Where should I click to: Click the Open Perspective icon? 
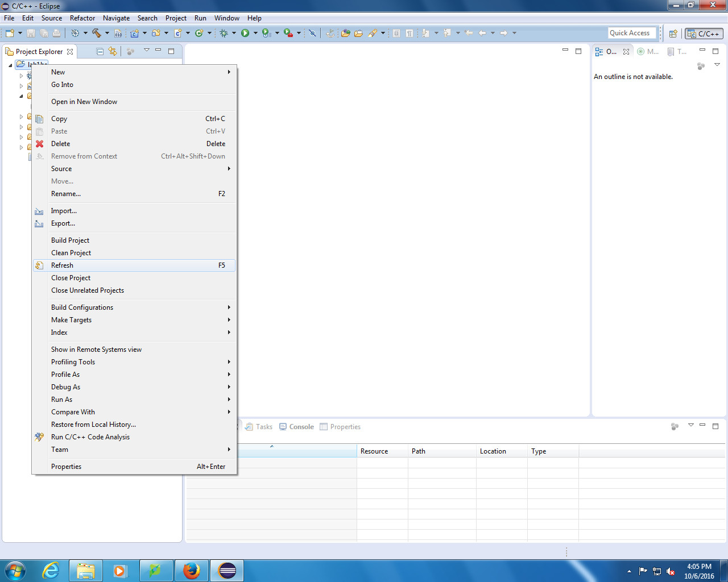click(673, 34)
